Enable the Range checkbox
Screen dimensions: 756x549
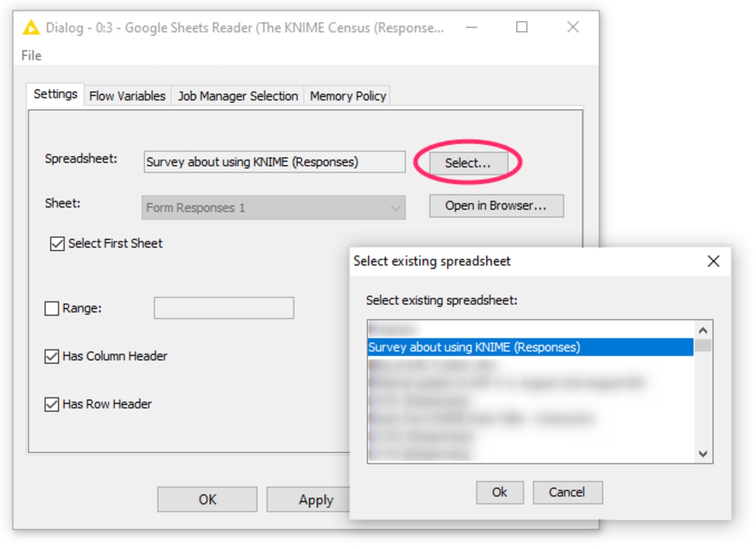pos(52,309)
